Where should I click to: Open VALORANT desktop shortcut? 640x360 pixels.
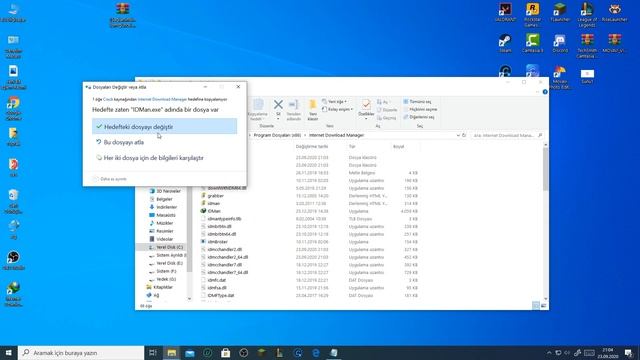pos(505,12)
